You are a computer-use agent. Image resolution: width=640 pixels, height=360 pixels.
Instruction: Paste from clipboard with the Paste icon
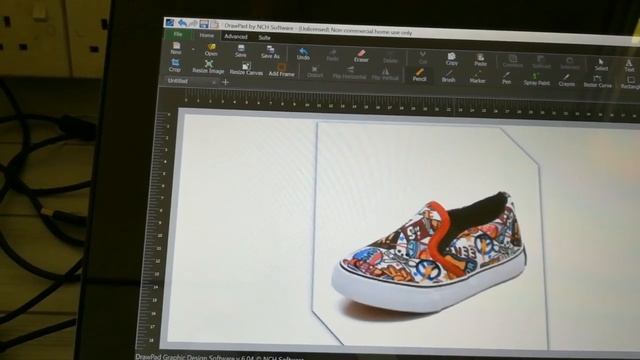pos(480,60)
